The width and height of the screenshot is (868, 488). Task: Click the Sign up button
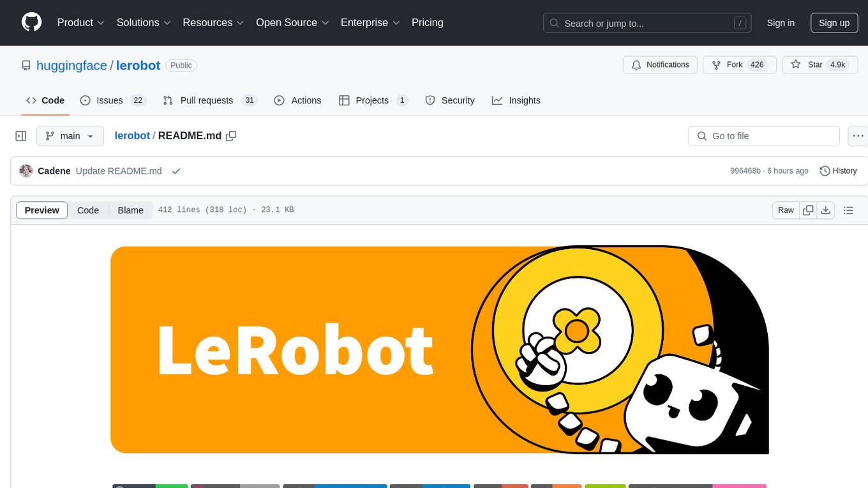click(834, 23)
